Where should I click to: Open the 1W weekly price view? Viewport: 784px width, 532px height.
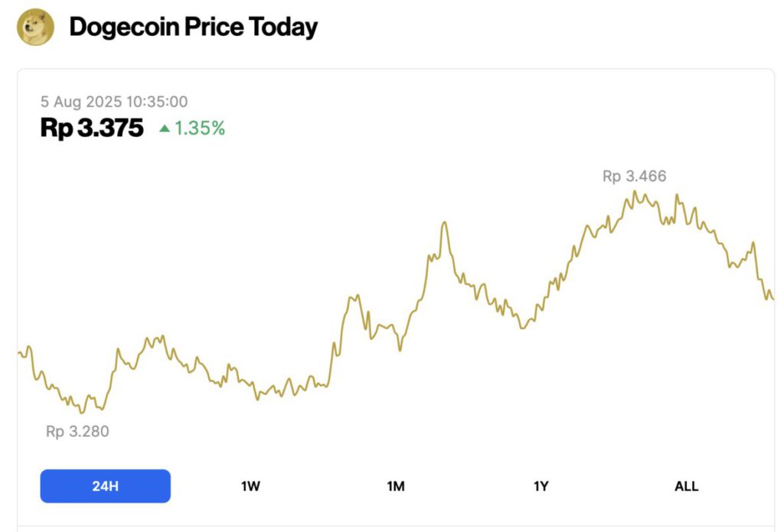pyautogui.click(x=250, y=486)
